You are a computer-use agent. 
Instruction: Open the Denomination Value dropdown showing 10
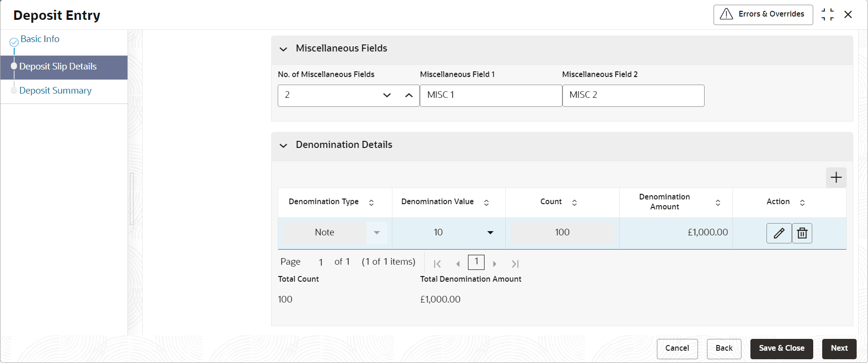click(x=490, y=233)
